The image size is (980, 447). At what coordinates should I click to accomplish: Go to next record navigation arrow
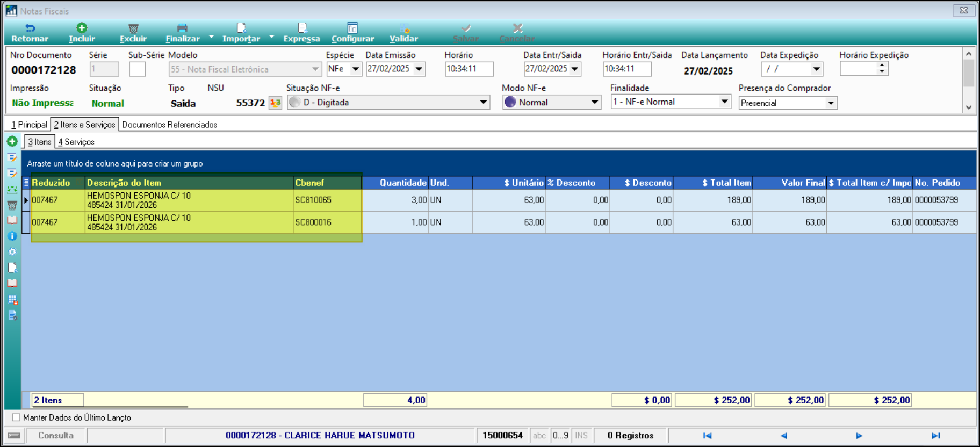(x=859, y=436)
